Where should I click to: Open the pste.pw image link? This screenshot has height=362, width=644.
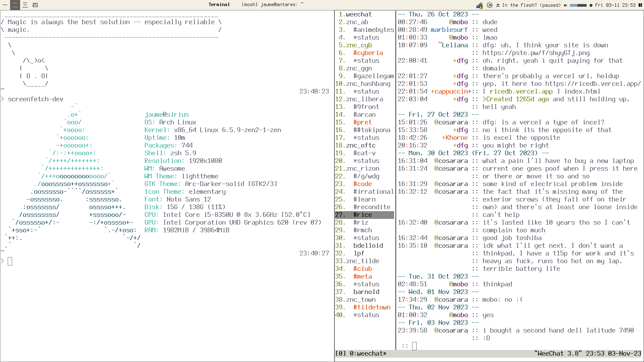point(536,53)
